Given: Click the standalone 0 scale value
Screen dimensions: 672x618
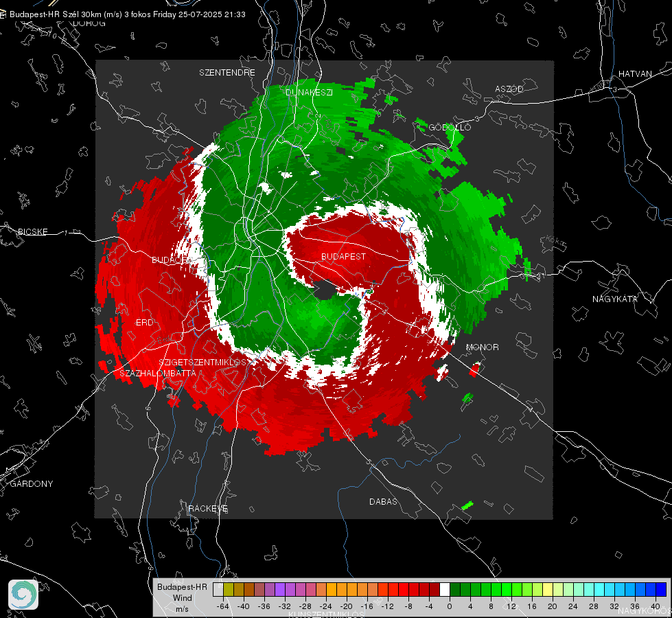Looking at the screenshot, I should [x=450, y=606].
